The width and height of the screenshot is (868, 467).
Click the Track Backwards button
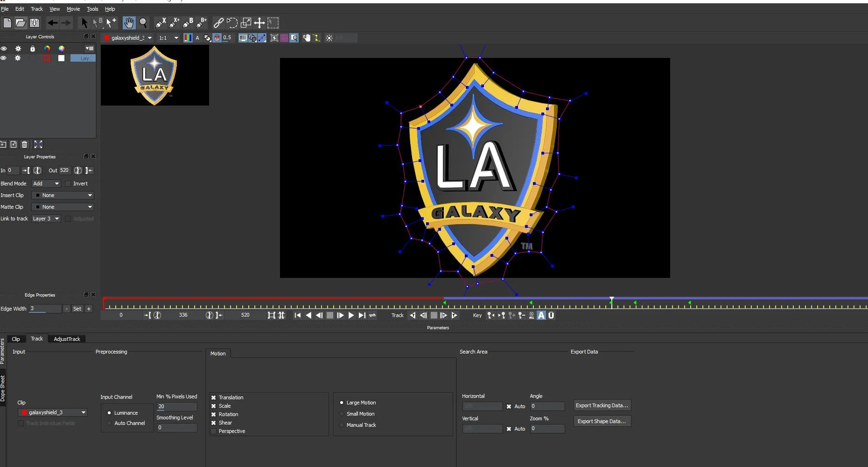point(413,315)
